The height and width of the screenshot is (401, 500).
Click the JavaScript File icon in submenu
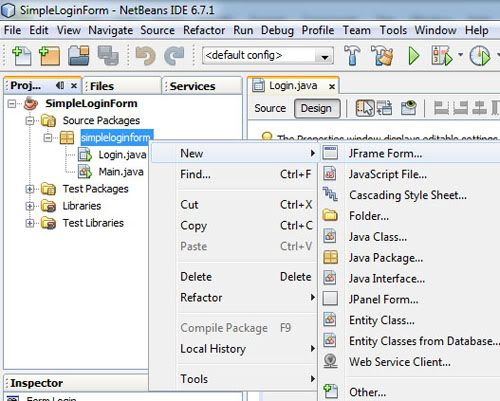coord(330,174)
